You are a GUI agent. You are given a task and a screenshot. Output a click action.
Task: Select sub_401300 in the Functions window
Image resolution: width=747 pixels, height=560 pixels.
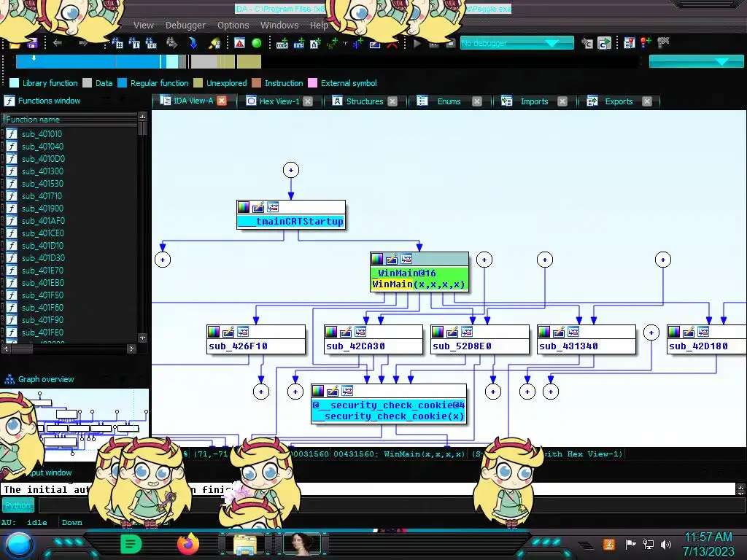[42, 171]
